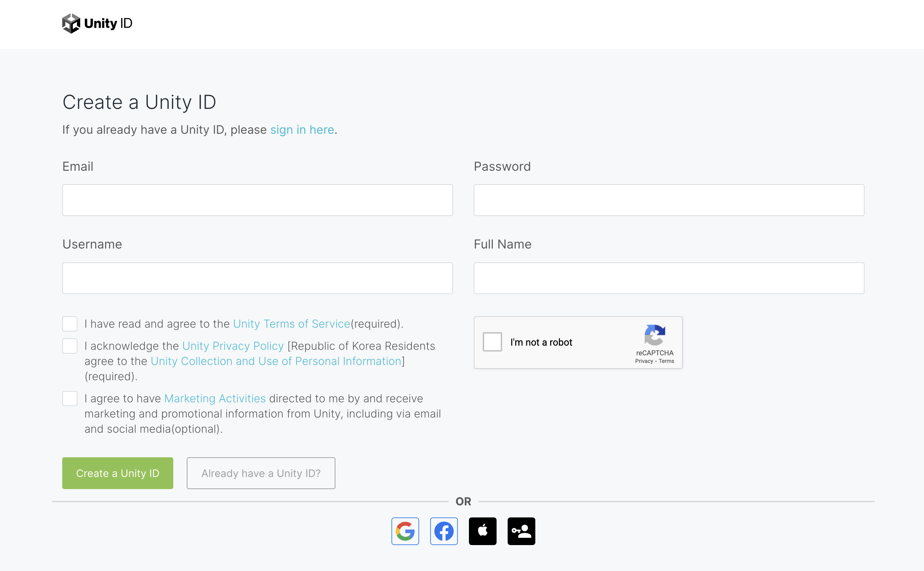Click the reCAPTCHA logo

pyautogui.click(x=655, y=335)
